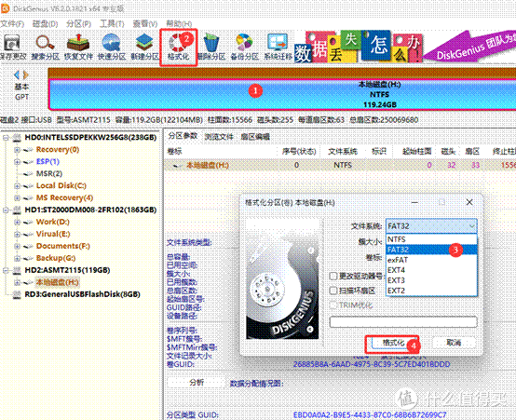Click the Save Changes toolbar icon

(12, 47)
